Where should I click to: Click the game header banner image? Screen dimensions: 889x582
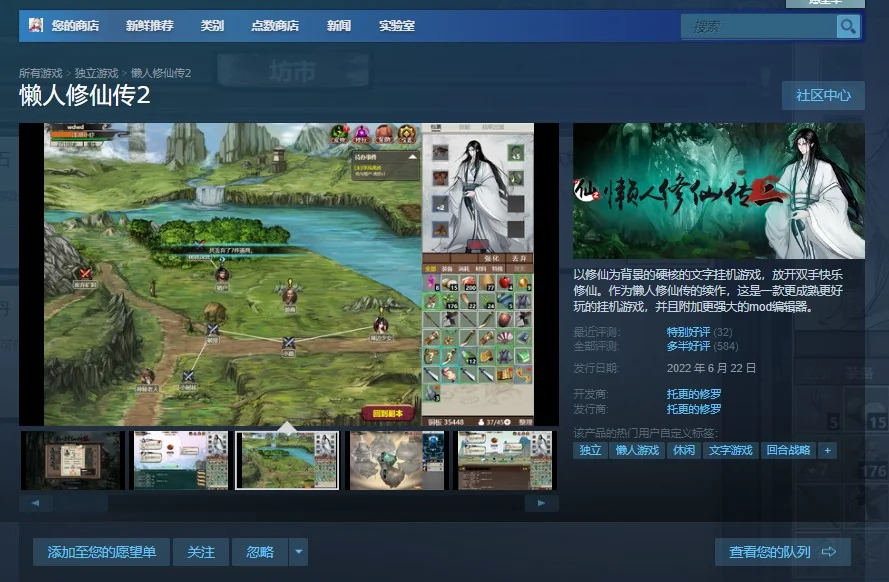pos(718,191)
